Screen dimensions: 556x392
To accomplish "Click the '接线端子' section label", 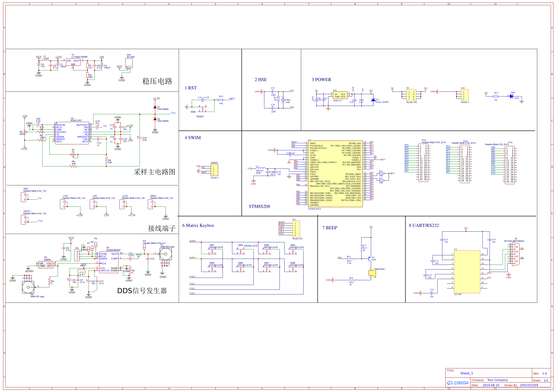I will coord(162,228).
